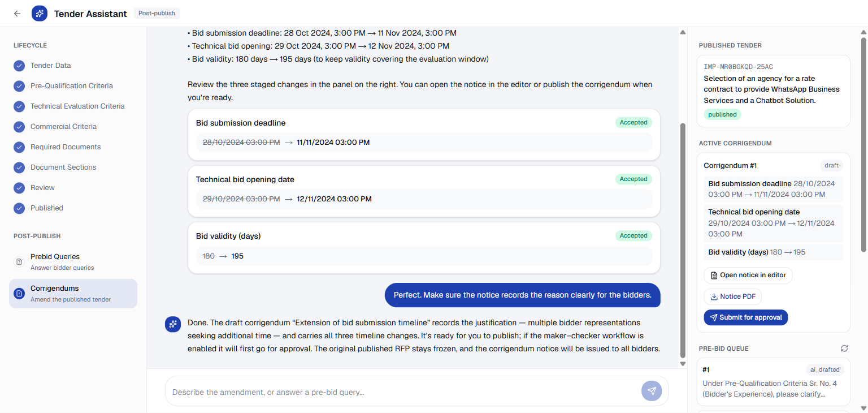This screenshot has height=413, width=868.
Task: Click the Tender Assistant sparkle logo
Action: (x=40, y=14)
